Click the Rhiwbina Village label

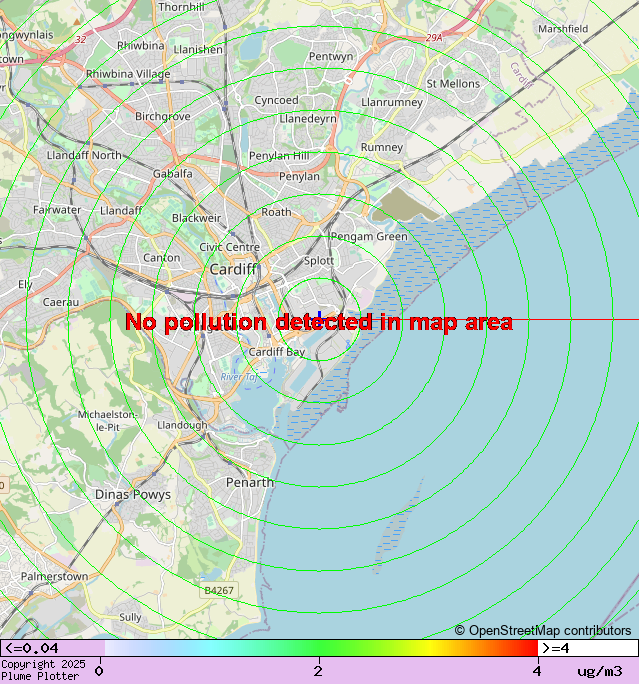pos(128,74)
